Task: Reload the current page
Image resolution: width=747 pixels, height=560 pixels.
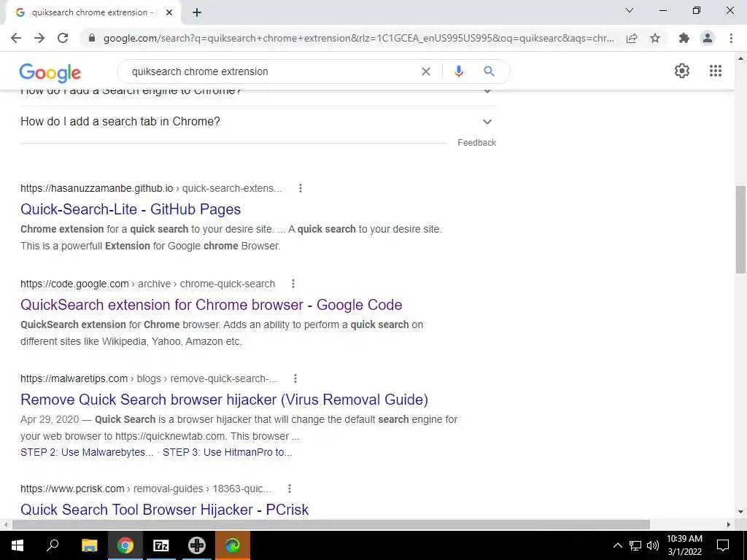Action: pyautogui.click(x=63, y=38)
